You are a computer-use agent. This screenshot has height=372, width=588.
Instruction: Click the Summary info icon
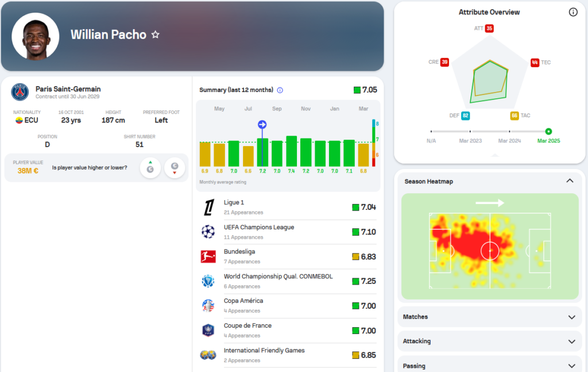click(280, 90)
